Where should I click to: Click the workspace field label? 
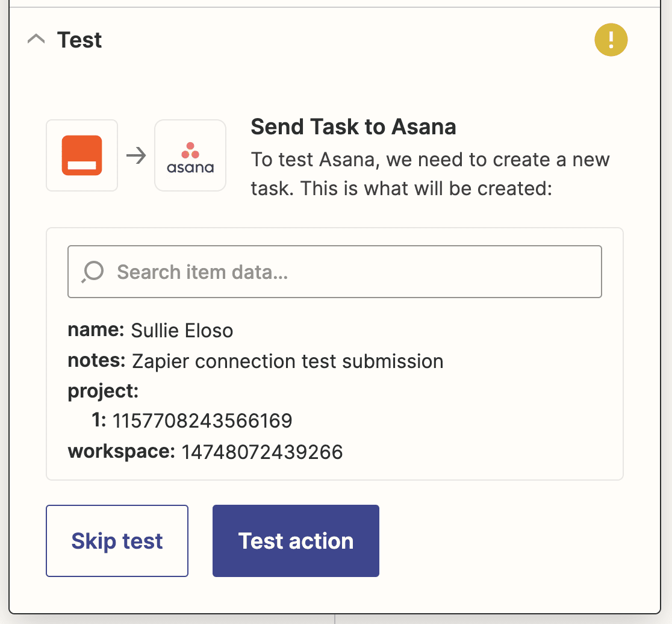point(121,452)
